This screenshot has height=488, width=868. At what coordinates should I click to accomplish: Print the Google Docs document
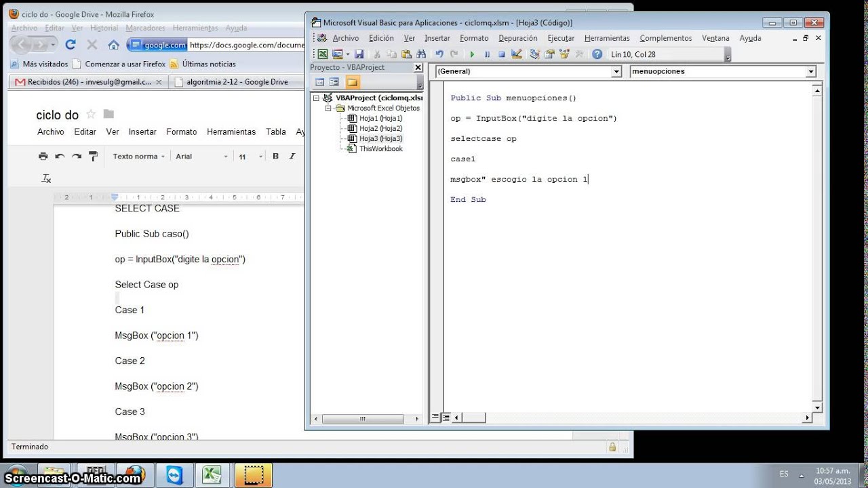point(43,156)
